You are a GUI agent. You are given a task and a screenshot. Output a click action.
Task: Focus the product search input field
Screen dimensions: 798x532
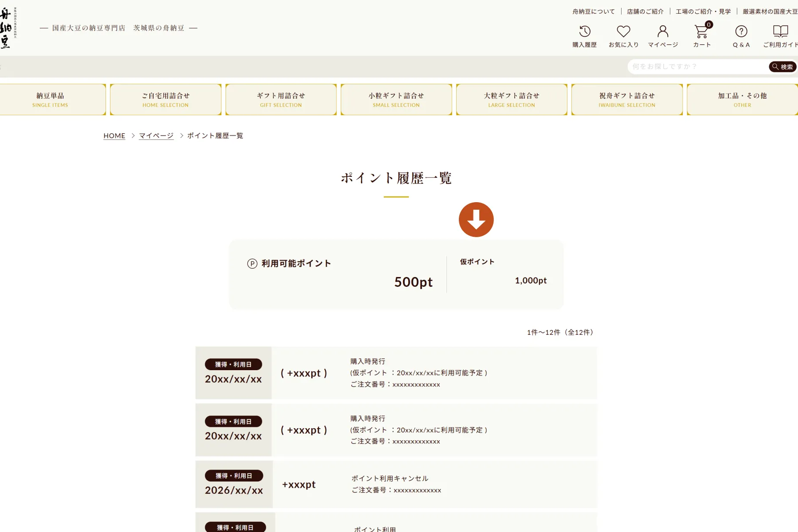[x=698, y=66]
